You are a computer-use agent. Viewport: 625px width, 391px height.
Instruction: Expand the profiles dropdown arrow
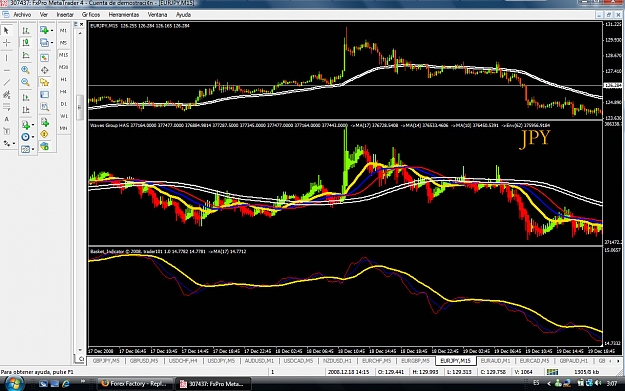(x=52, y=43)
